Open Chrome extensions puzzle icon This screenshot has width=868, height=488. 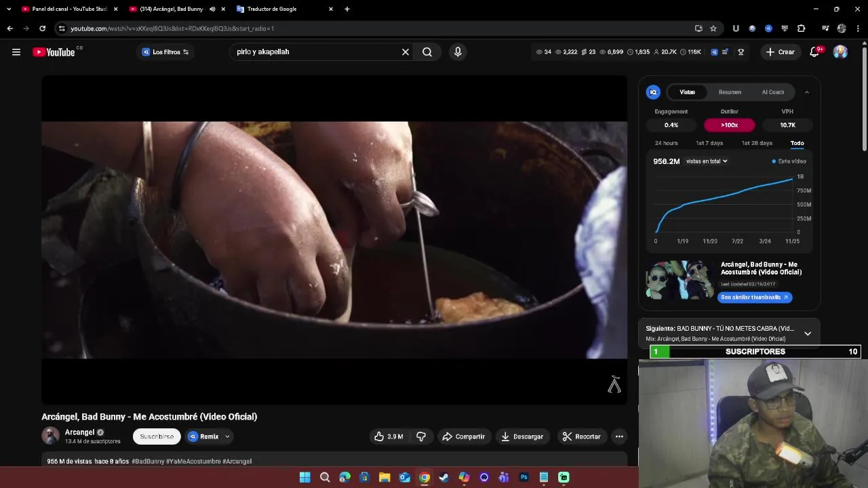(801, 28)
